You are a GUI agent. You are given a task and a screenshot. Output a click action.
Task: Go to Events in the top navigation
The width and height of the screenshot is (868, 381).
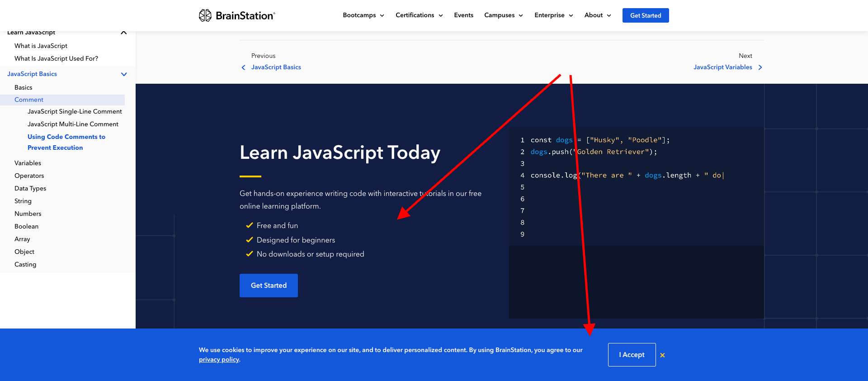pos(463,15)
